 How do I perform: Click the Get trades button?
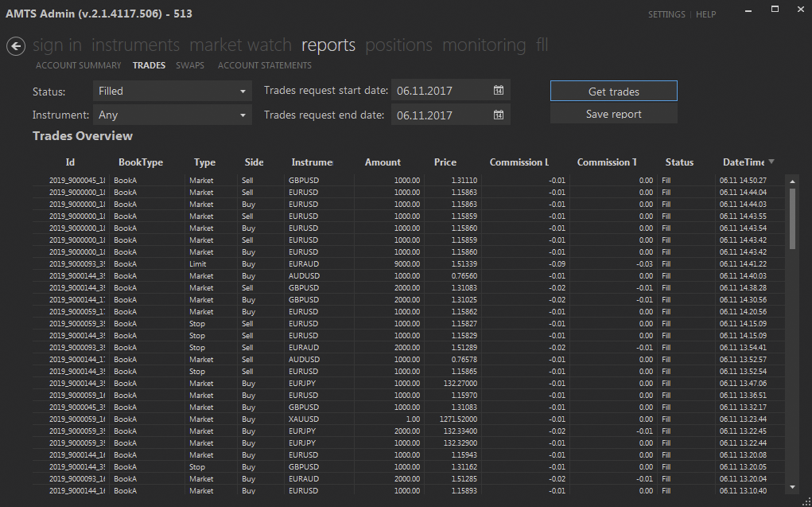[614, 92]
